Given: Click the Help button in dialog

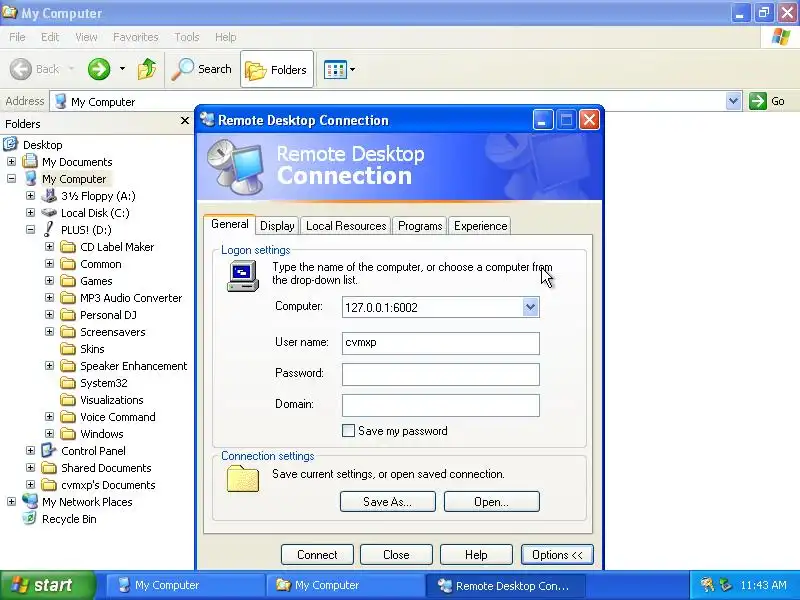Looking at the screenshot, I should tap(476, 555).
